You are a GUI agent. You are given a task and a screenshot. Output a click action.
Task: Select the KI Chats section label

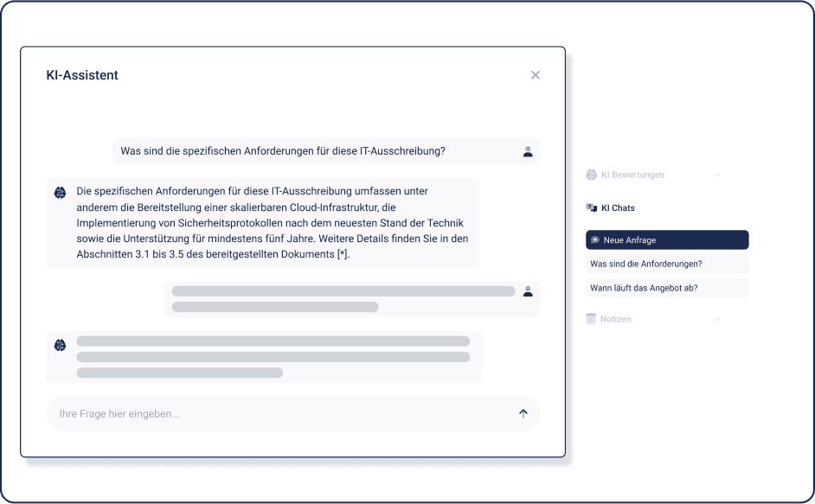point(618,208)
